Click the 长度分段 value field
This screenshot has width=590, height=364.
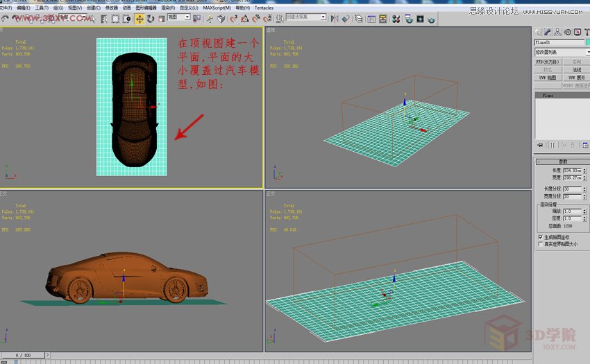point(573,189)
